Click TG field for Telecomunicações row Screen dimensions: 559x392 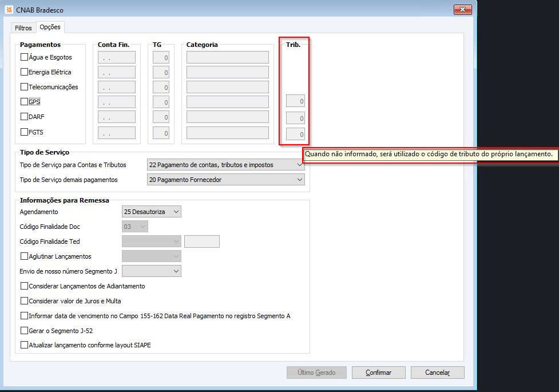pos(161,88)
